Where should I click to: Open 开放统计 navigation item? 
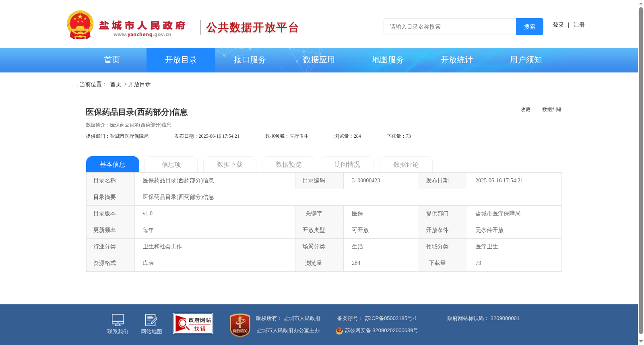(x=457, y=60)
